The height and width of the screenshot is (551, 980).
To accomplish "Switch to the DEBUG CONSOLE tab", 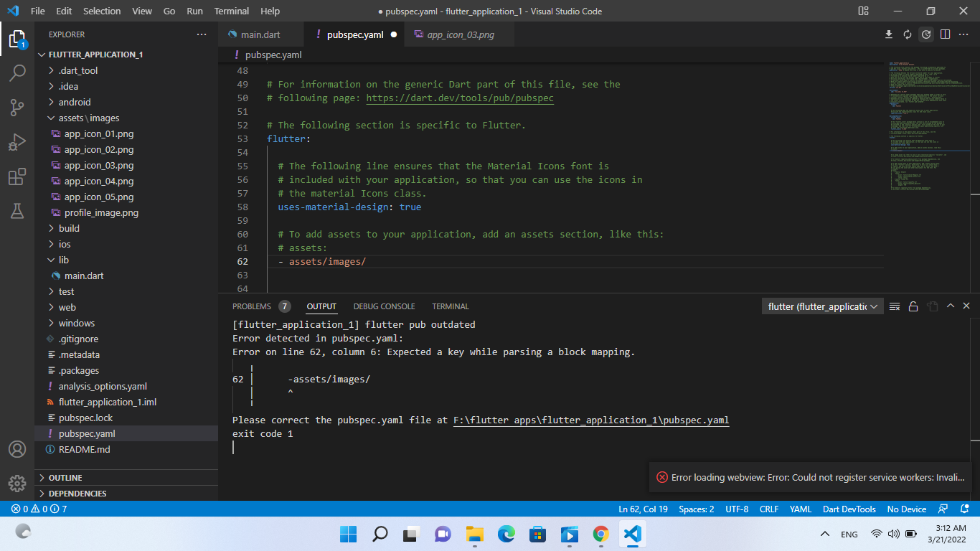I will point(384,306).
